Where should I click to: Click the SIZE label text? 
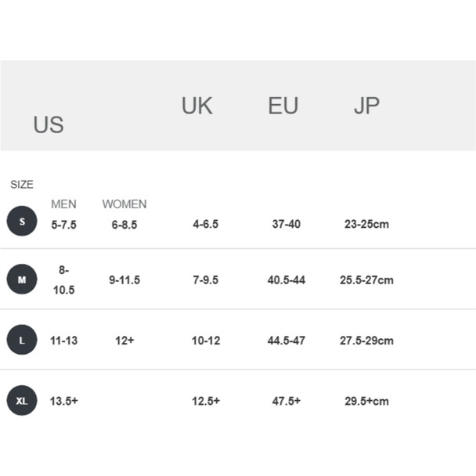point(22,184)
